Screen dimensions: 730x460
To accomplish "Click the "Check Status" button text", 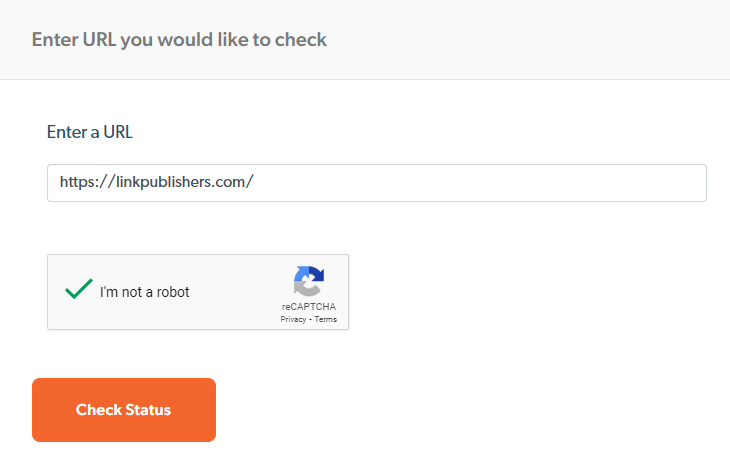I will coord(123,410).
